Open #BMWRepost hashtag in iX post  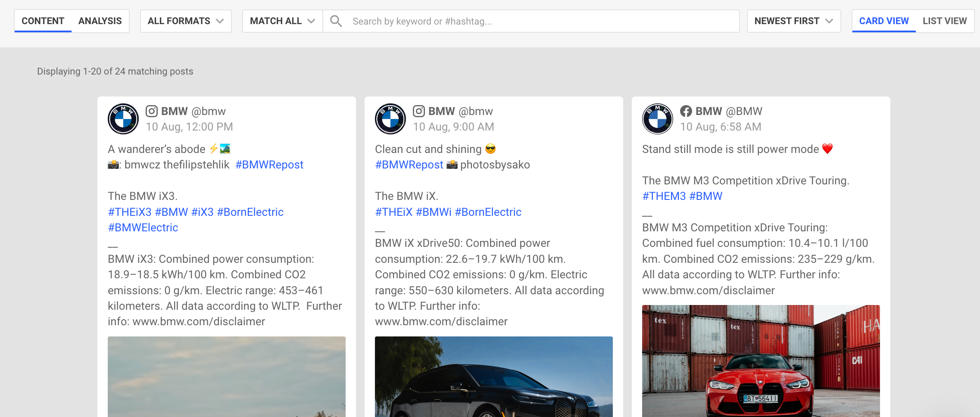(409, 165)
